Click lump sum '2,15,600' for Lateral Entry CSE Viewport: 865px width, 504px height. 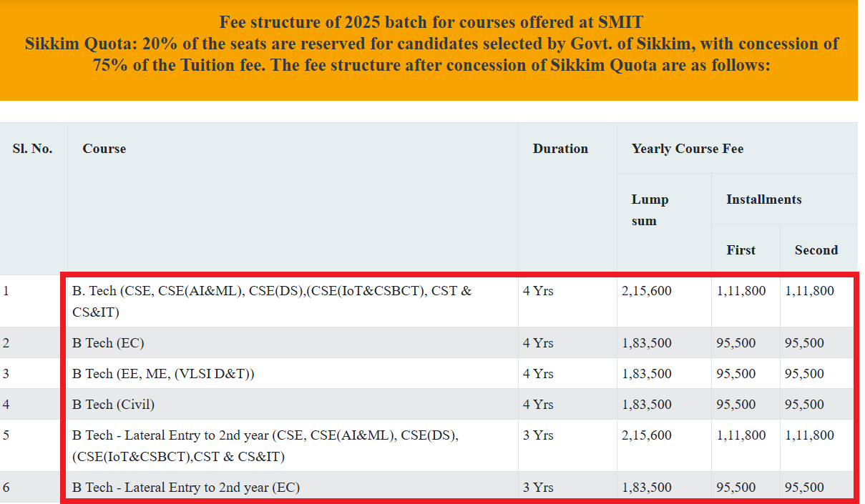pyautogui.click(x=647, y=435)
